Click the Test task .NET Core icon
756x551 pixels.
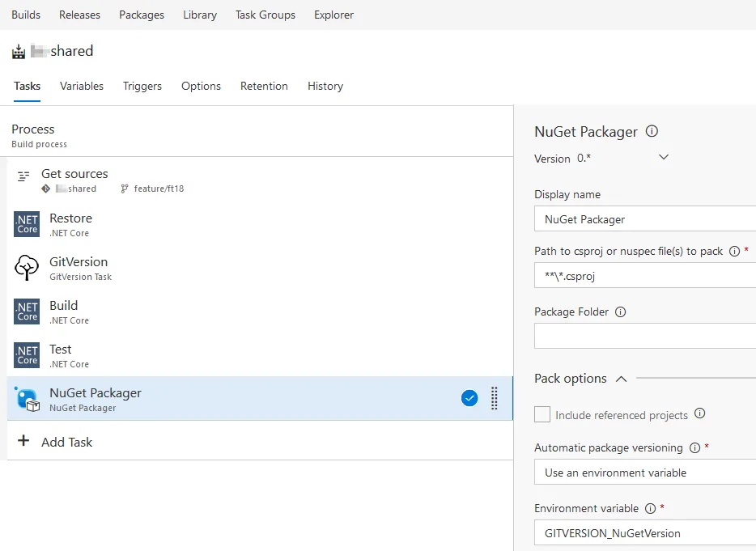click(x=27, y=355)
